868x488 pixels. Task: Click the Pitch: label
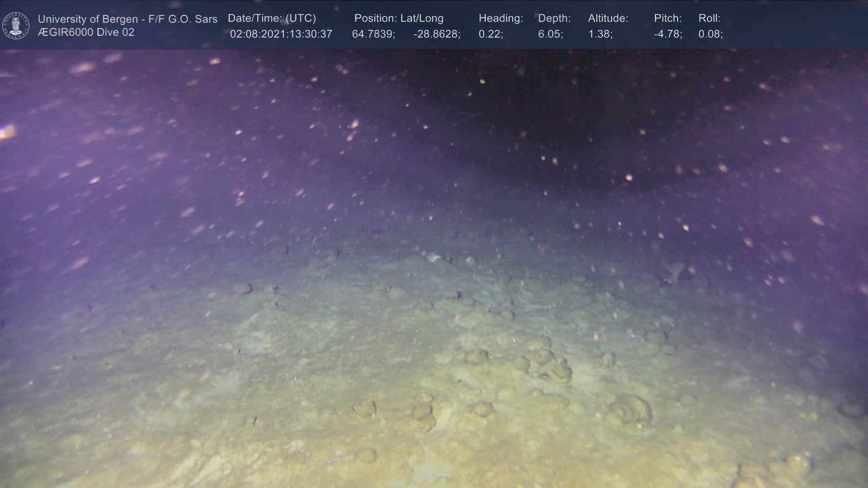tap(668, 19)
